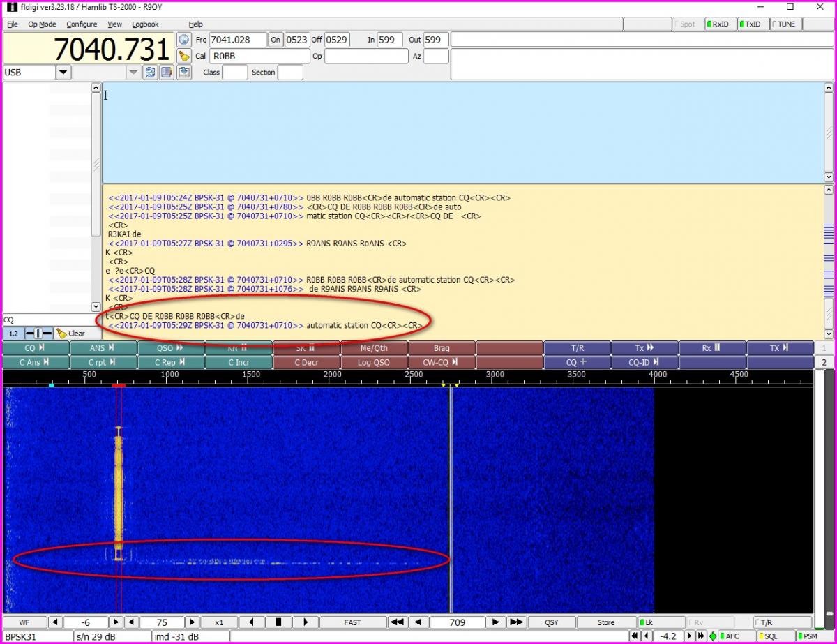Image resolution: width=837 pixels, height=644 pixels.
Task: Adjust the signal browser squelch slider
Action: coord(40,334)
